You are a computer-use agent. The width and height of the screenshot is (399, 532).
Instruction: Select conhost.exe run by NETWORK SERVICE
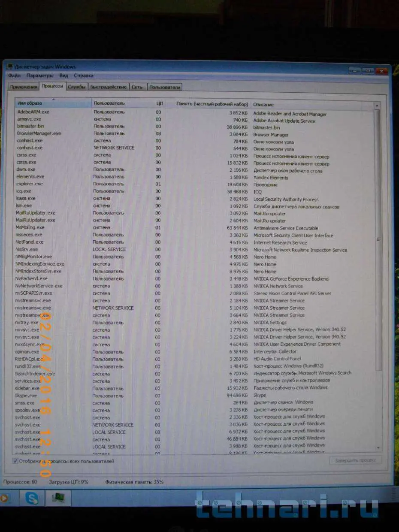coord(194,148)
